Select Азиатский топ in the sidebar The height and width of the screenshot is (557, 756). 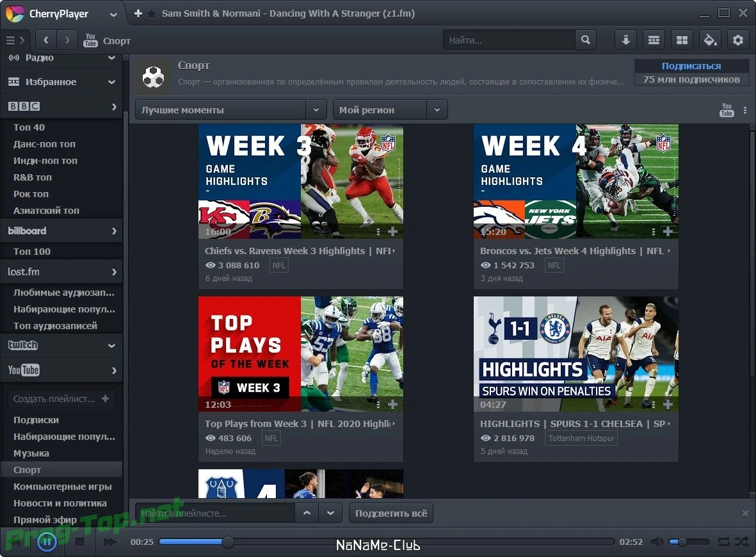(x=46, y=211)
